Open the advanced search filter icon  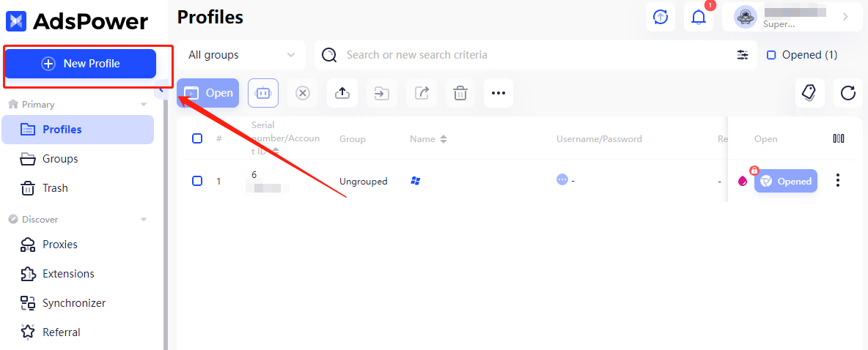743,55
